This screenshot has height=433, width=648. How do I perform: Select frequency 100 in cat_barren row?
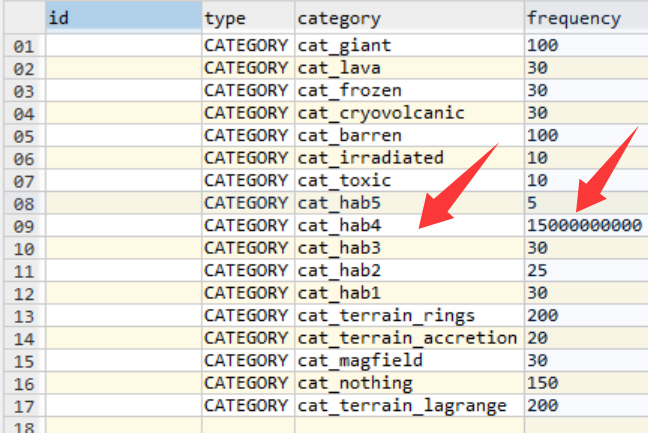click(586, 136)
